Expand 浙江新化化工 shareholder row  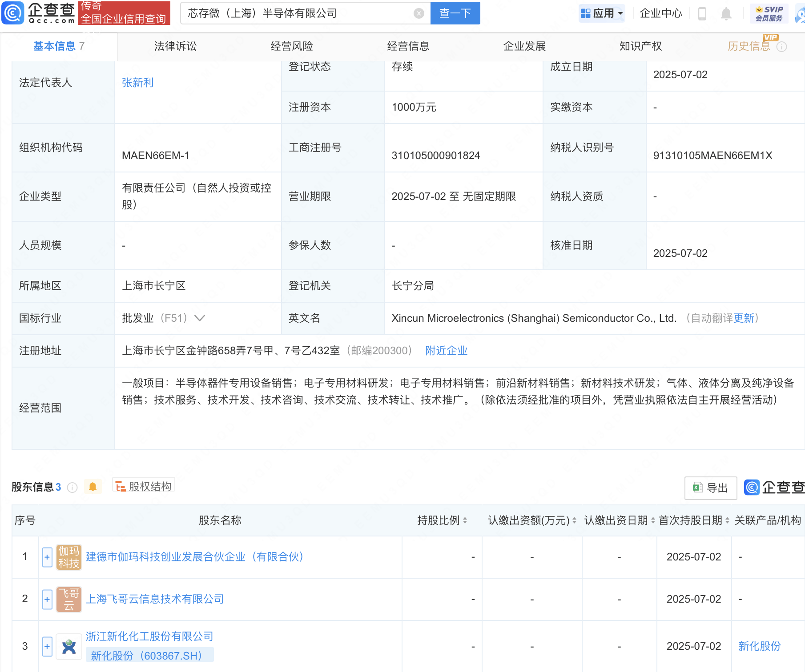[x=47, y=646]
